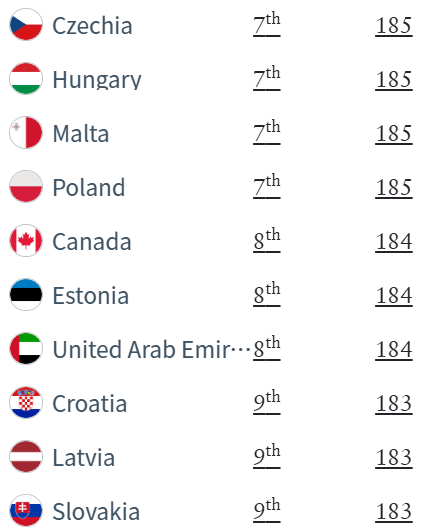Open the Czechia country name
Image resolution: width=447 pixels, height=531 pixels.
click(92, 25)
